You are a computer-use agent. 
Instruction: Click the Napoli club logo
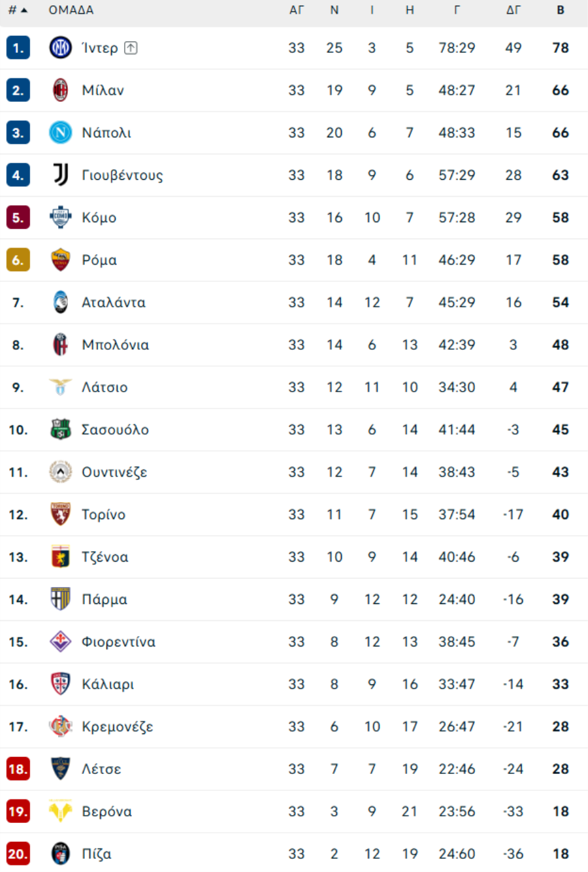point(61,133)
